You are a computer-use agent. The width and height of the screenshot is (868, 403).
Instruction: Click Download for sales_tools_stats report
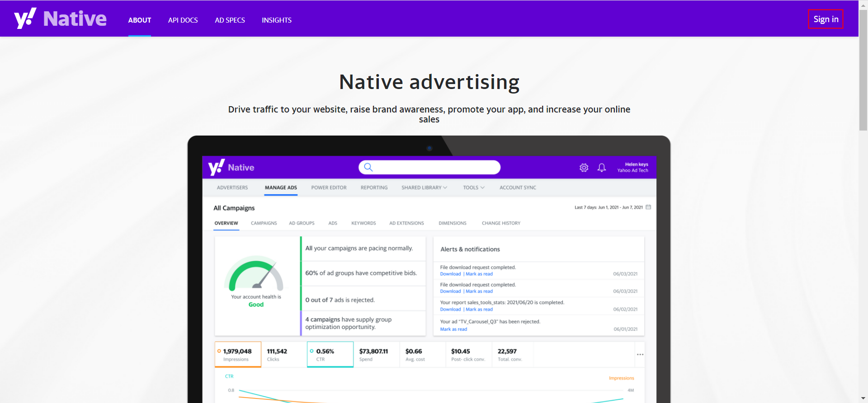[x=450, y=309]
